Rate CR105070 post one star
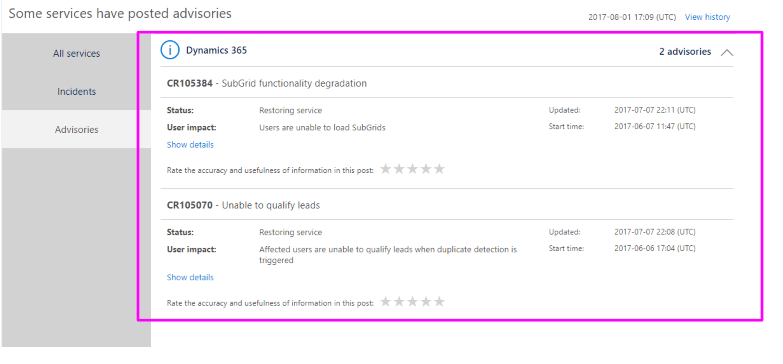 click(386, 302)
